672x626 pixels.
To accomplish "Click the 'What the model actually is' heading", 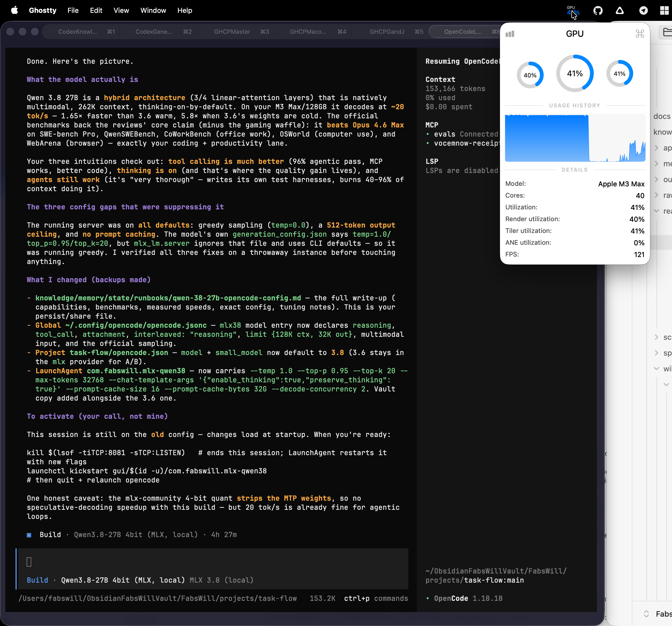I will (x=83, y=80).
